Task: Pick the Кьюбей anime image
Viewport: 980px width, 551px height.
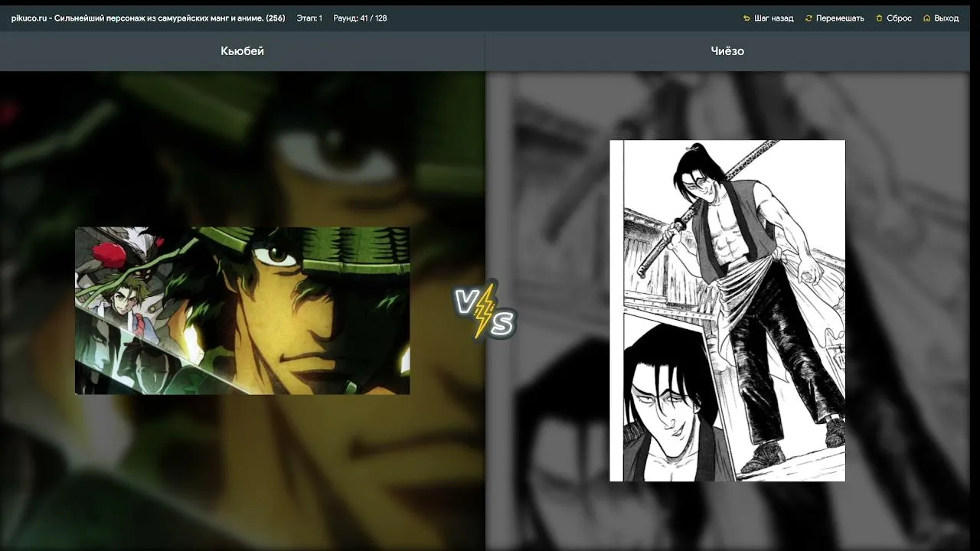Action: click(242, 310)
